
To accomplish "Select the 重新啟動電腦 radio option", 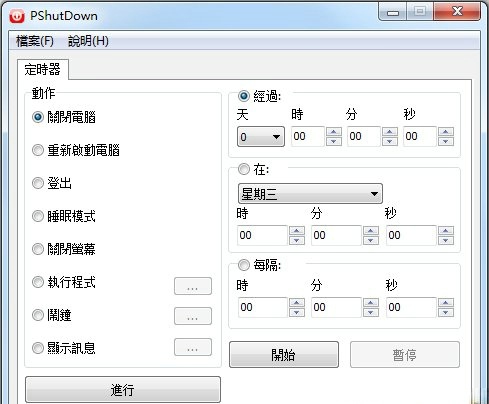I will pyautogui.click(x=76, y=150).
